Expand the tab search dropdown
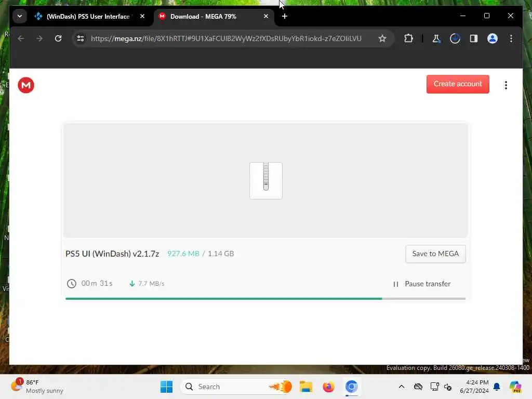 click(x=20, y=16)
